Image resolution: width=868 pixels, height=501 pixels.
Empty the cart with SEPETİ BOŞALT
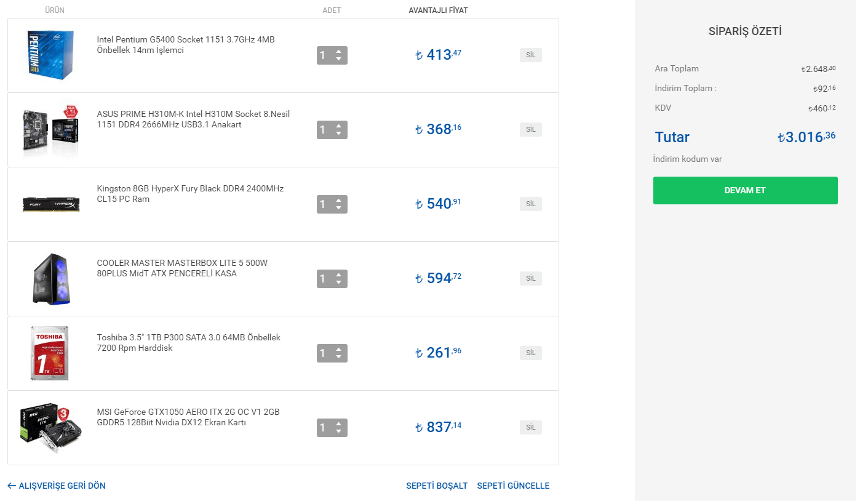click(x=437, y=486)
